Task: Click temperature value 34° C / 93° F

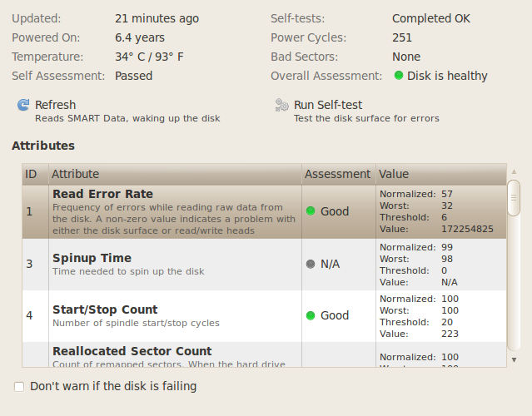Action: click(149, 57)
